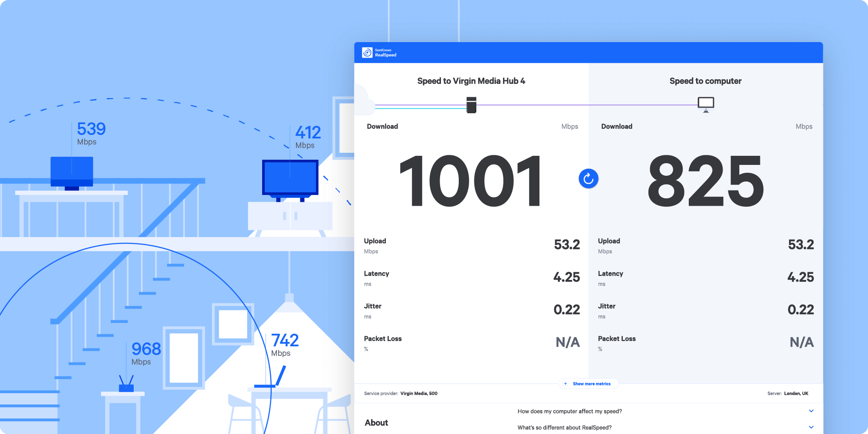The height and width of the screenshot is (434, 868).
Task: Click the upstairs desktop monitor illustration
Action: click(72, 174)
